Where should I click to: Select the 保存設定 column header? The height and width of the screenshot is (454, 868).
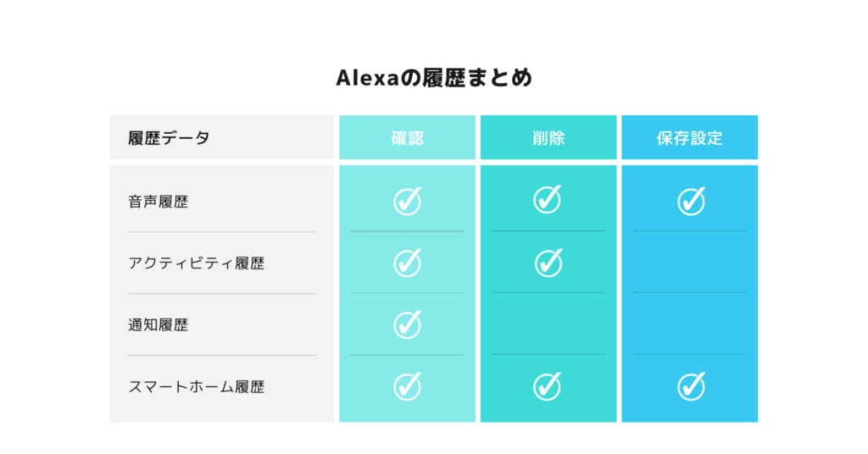coord(690,137)
